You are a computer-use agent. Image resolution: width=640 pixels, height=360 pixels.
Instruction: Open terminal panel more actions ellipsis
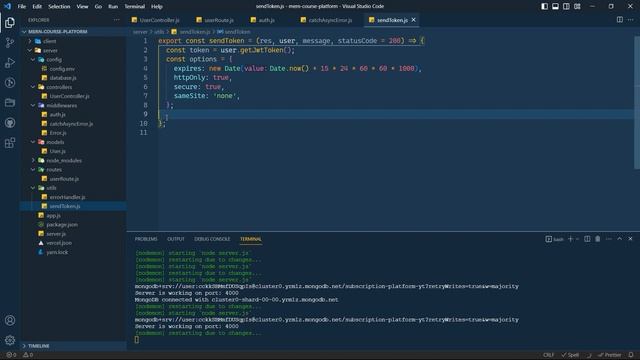(609, 239)
